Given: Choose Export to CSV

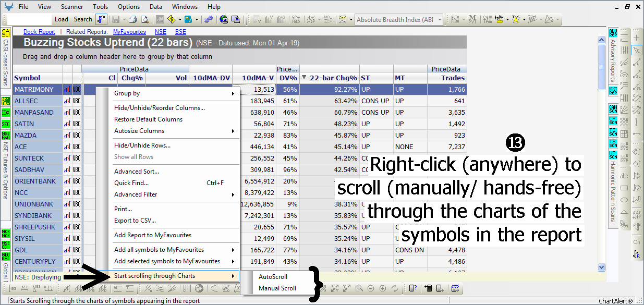Looking at the screenshot, I should pyautogui.click(x=175, y=221).
